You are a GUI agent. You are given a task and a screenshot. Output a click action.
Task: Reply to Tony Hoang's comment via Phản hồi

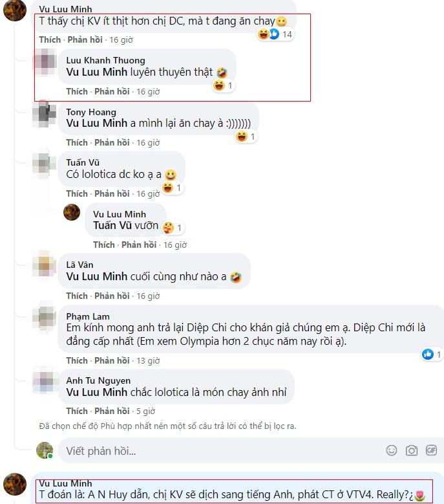[112, 142]
